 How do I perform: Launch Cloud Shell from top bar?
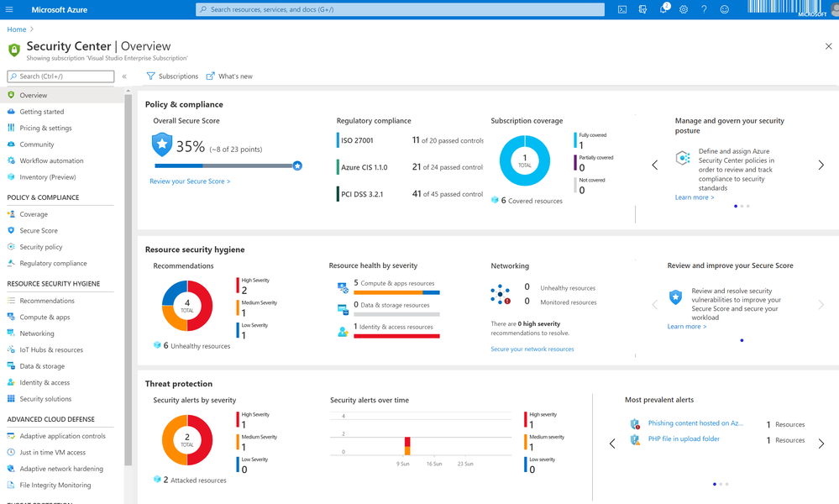622,9
